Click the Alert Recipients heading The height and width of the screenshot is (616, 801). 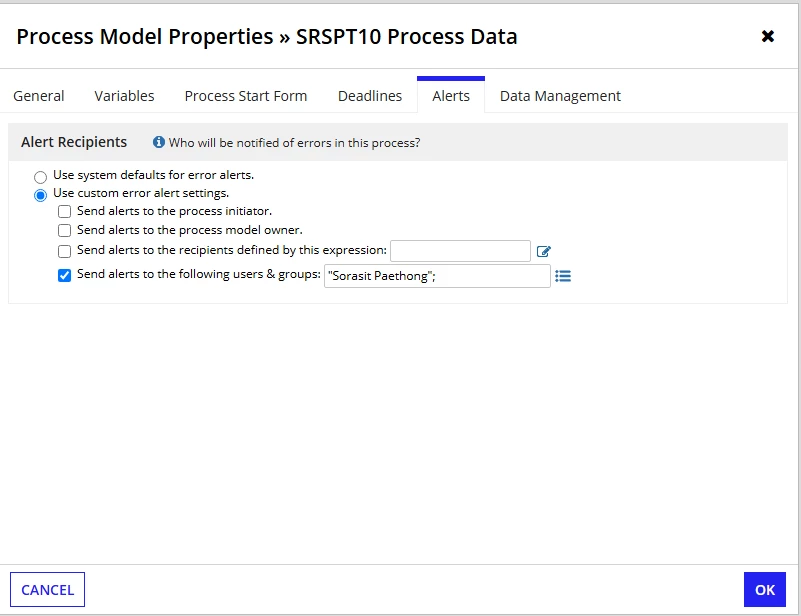point(74,142)
